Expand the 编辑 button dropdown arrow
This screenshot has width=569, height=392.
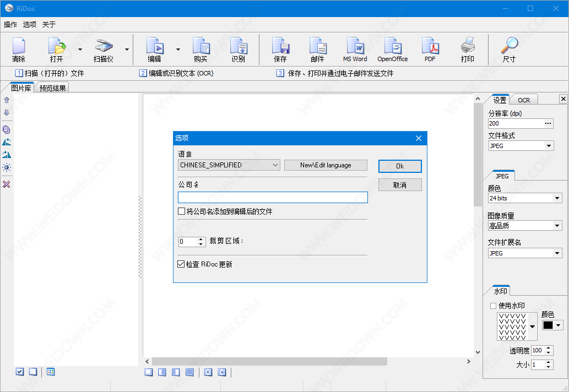pyautogui.click(x=178, y=50)
